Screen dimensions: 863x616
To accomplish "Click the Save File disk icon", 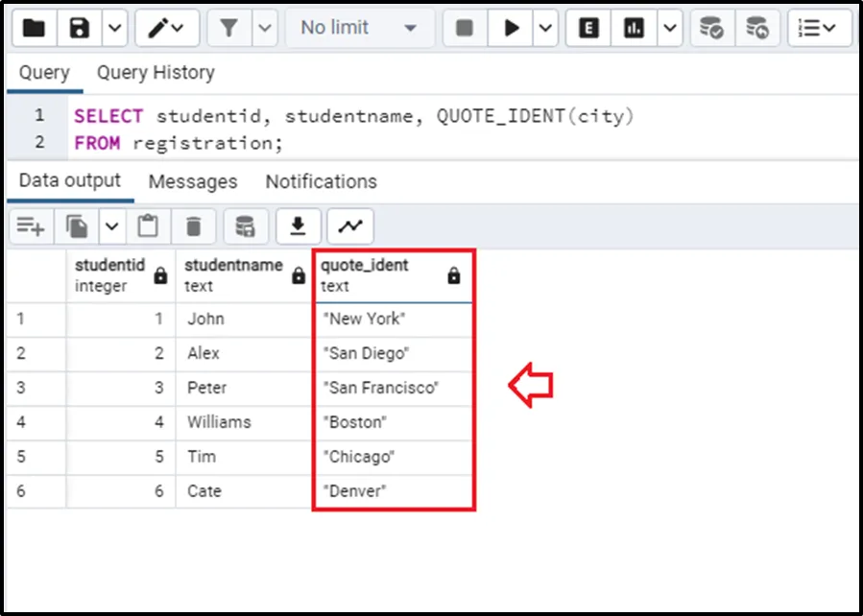I will [x=80, y=28].
